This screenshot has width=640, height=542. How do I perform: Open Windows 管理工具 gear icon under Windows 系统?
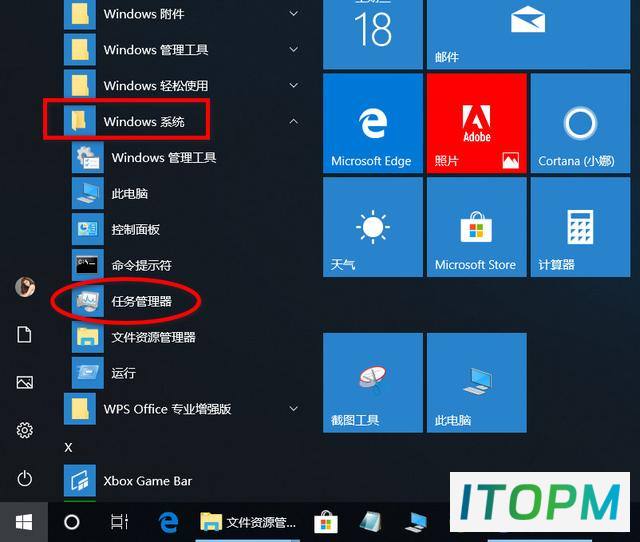coord(88,158)
